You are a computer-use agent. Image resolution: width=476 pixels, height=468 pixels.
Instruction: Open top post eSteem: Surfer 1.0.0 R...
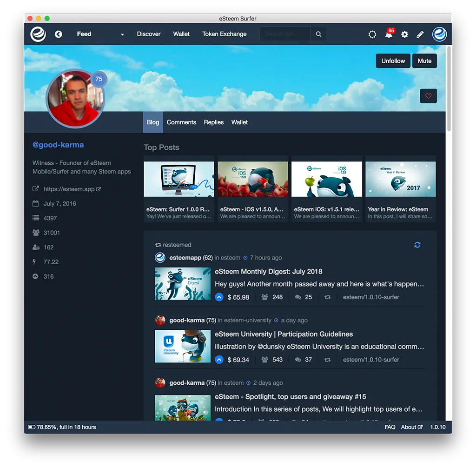179,189
